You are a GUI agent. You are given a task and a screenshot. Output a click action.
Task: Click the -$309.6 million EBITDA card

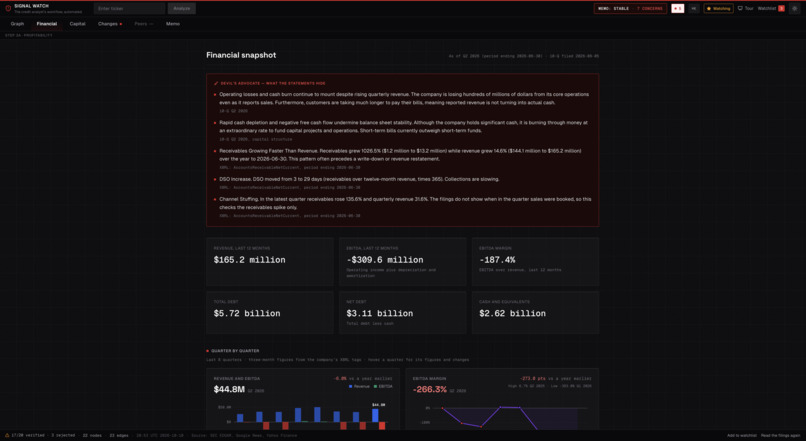coord(402,262)
